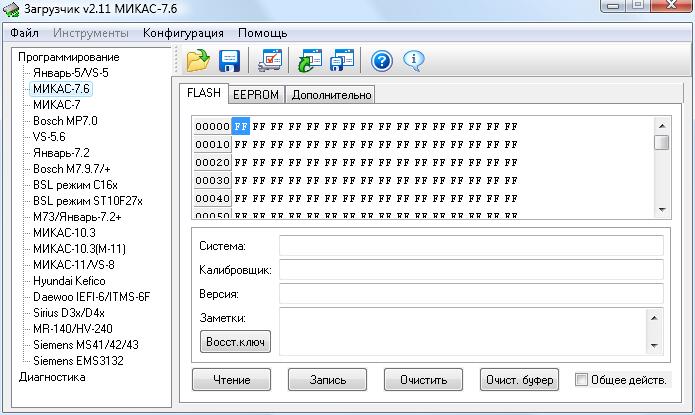Screen dimensions: 695x415
Task: Enable the Общее действ. checkbox
Action: click(x=581, y=380)
